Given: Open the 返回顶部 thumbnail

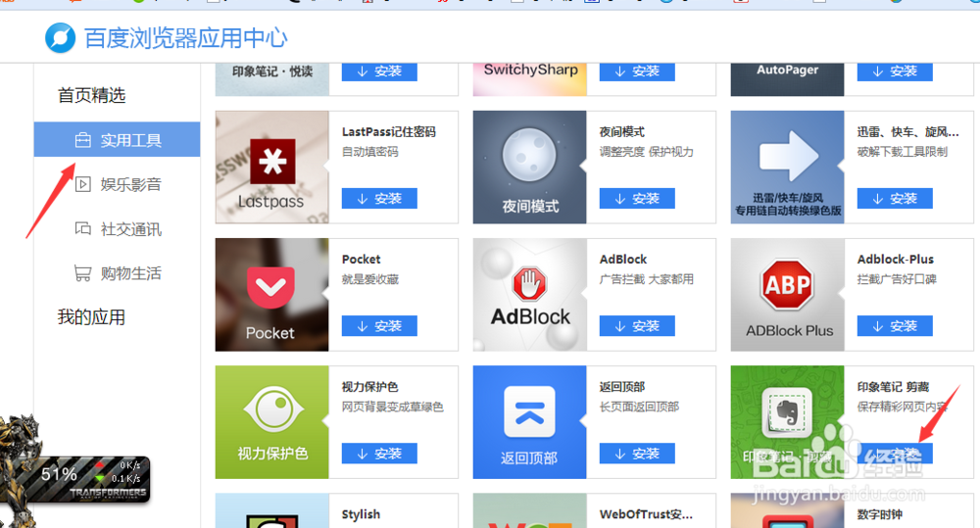Looking at the screenshot, I should pos(529,422).
